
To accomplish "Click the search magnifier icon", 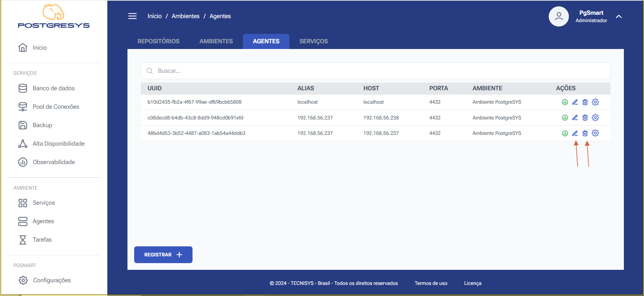I will [150, 71].
